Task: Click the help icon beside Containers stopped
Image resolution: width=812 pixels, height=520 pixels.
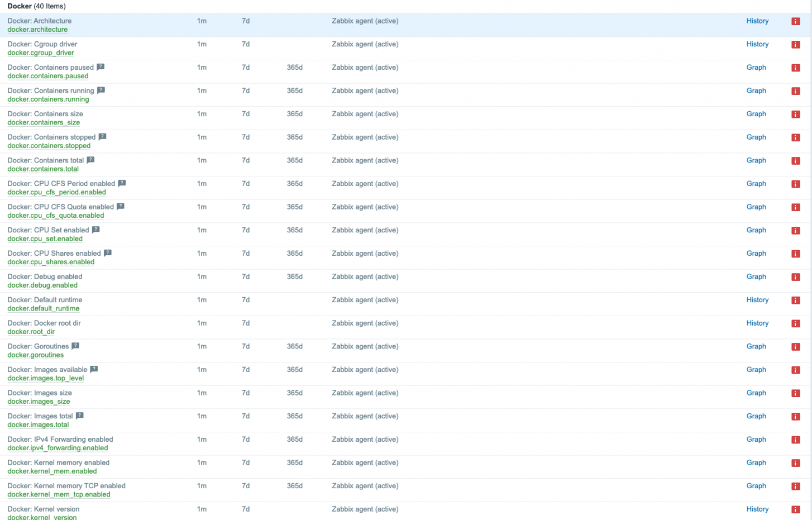Action: (102, 137)
